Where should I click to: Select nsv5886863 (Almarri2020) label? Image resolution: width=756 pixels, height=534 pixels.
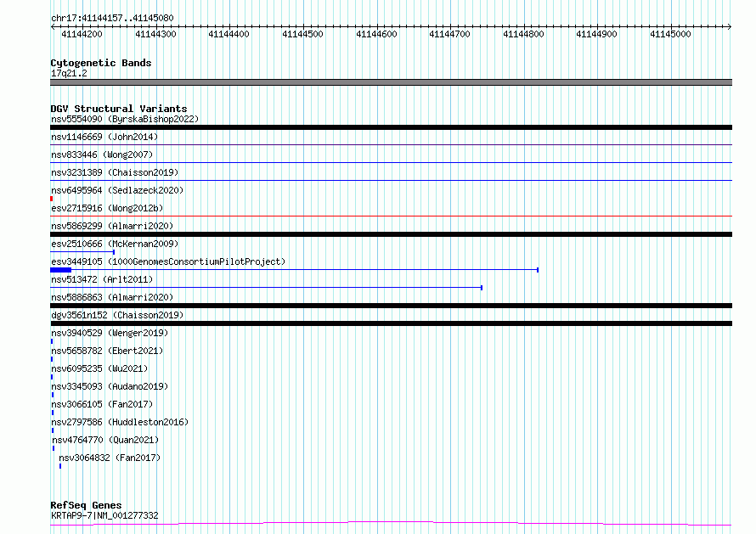[x=112, y=297]
